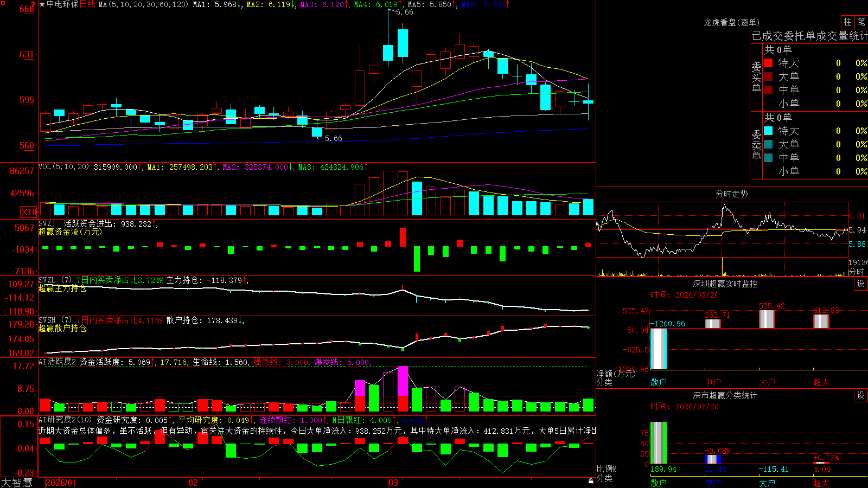The image size is (868, 488).
Task: Click the 03 month marker on the timeline
Action: click(393, 483)
